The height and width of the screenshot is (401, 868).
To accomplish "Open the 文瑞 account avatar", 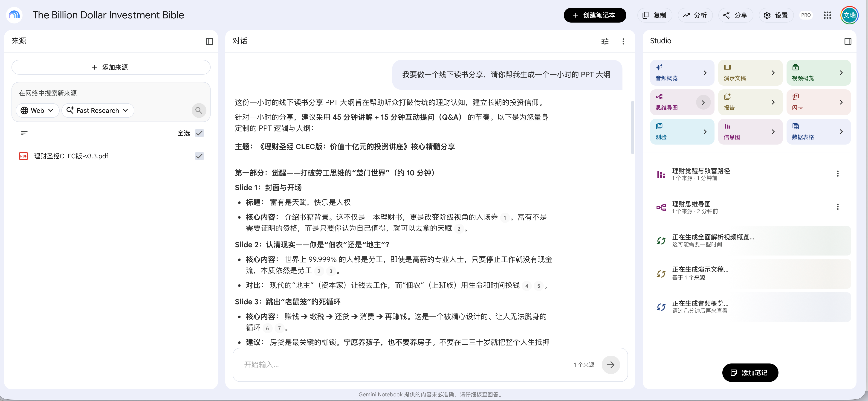I will click(849, 15).
